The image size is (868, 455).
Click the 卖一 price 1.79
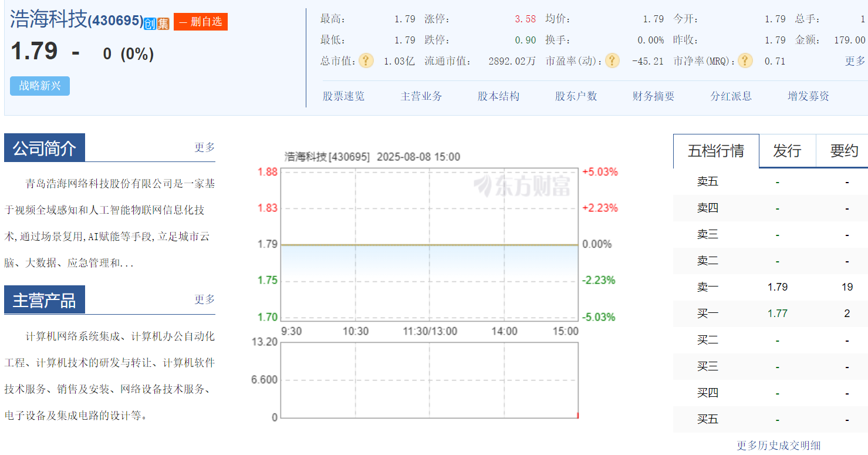point(778,287)
